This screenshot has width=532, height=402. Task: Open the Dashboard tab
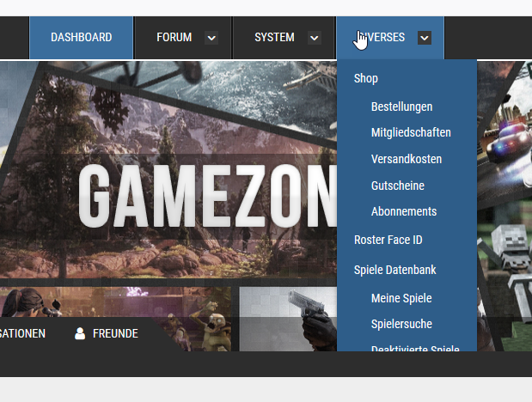pos(82,38)
